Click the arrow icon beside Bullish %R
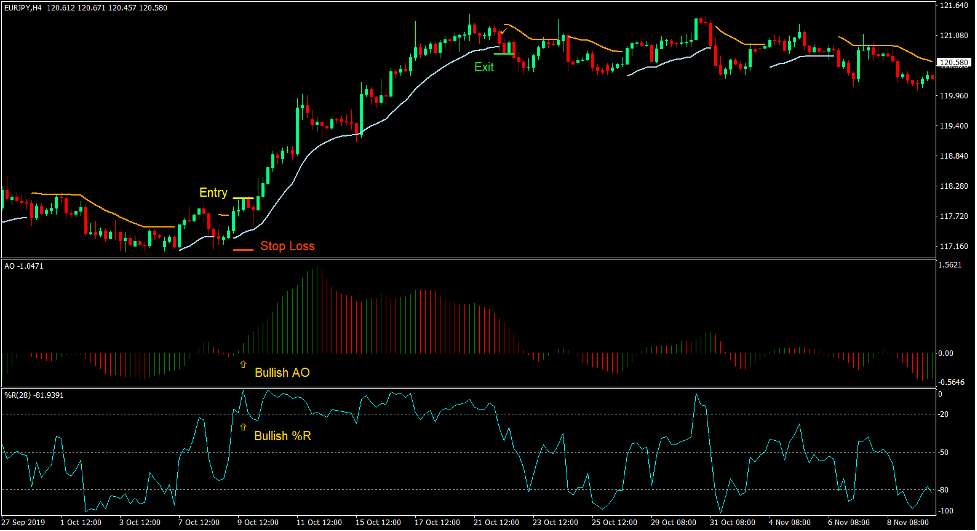This screenshot has width=977, height=531. click(x=242, y=427)
